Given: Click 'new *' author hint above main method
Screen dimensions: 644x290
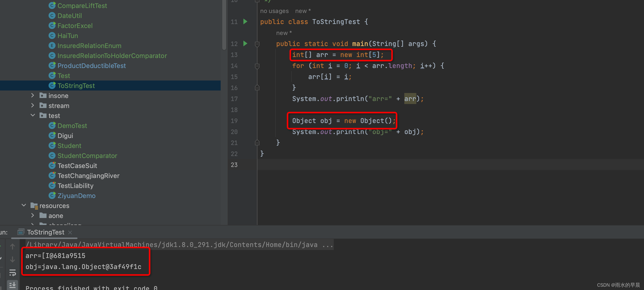Looking at the screenshot, I should [x=284, y=33].
